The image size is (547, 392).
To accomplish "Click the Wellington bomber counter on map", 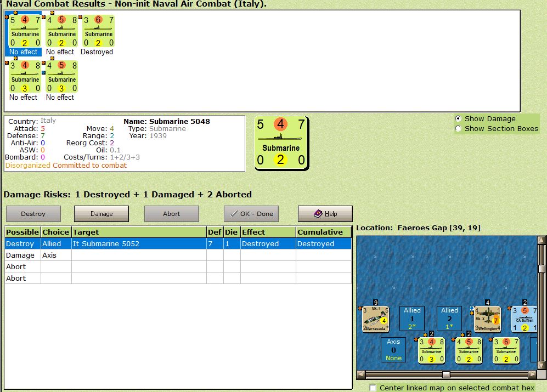I will (x=488, y=319).
